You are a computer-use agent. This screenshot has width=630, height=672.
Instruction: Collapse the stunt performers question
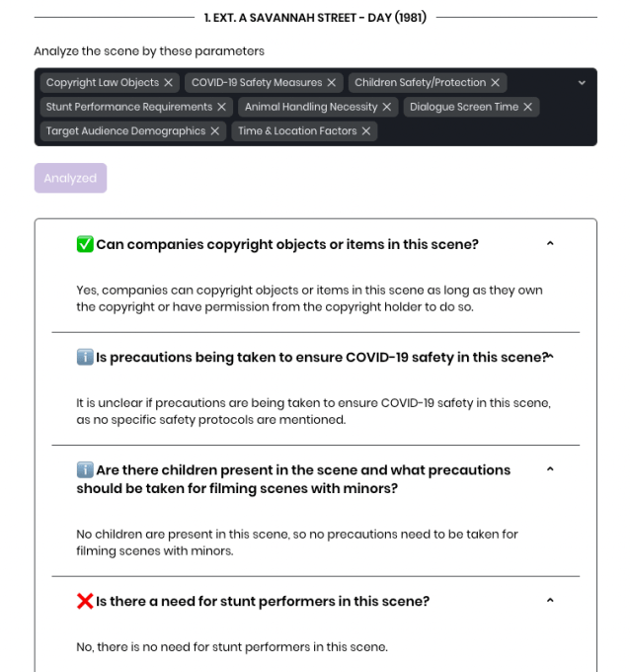[550, 601]
